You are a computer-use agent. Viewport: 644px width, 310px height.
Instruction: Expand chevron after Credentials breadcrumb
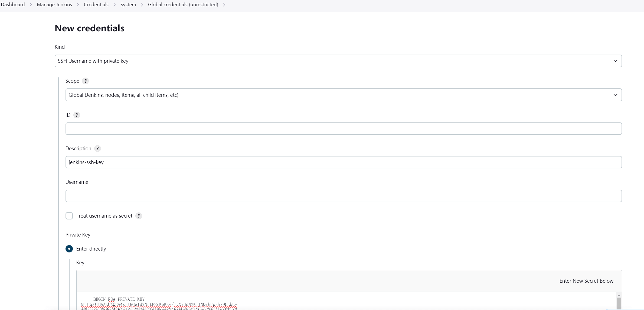(115, 5)
